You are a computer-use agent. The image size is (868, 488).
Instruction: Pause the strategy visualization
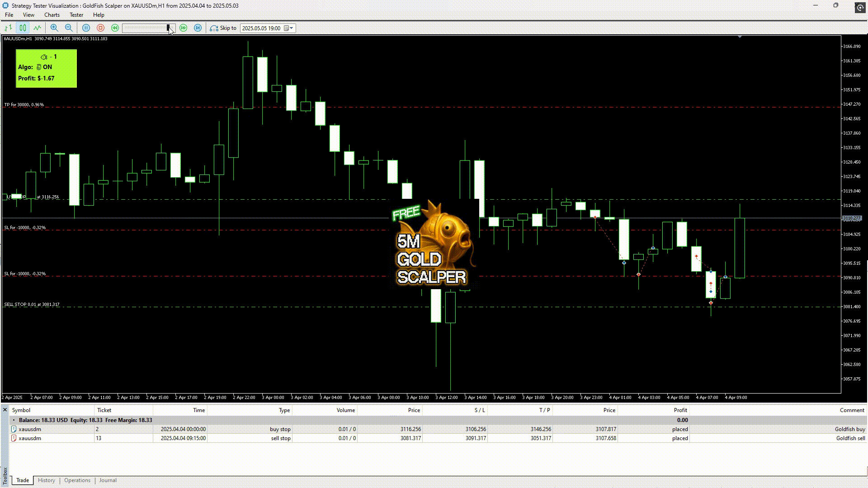(86, 28)
